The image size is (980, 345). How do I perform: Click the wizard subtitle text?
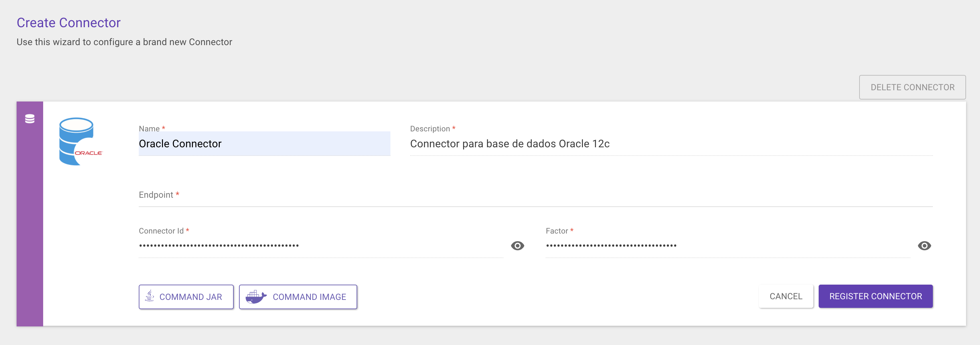point(124,42)
